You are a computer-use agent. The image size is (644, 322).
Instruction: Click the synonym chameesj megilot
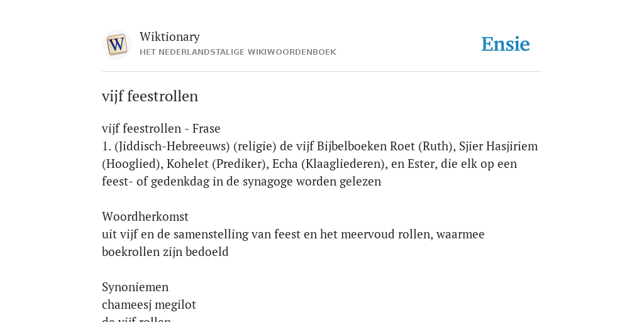point(149,304)
